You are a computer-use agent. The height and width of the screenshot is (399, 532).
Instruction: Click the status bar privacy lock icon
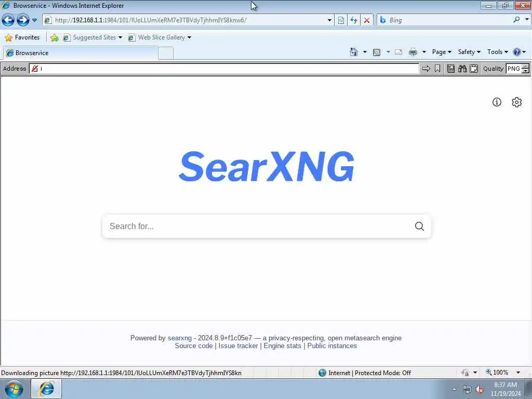pyautogui.click(x=465, y=373)
